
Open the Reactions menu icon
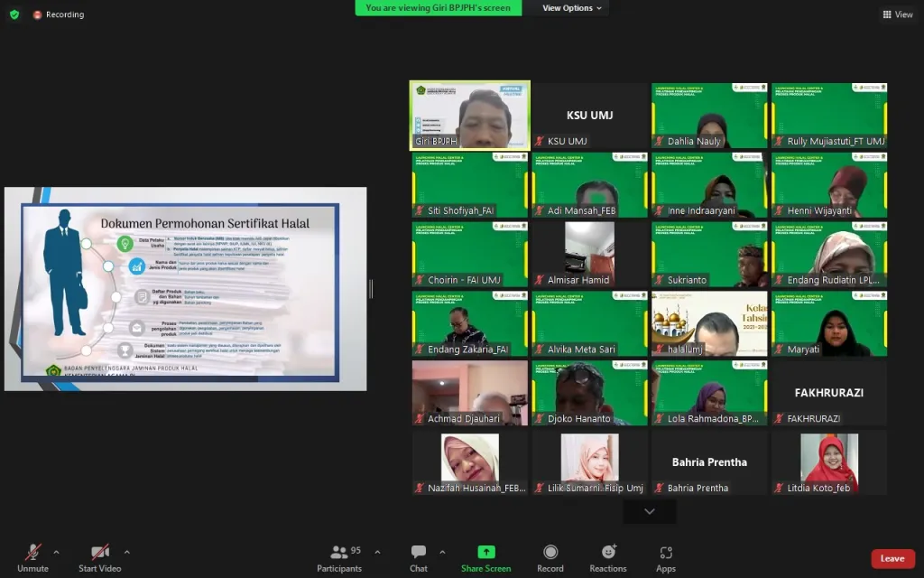click(x=608, y=553)
